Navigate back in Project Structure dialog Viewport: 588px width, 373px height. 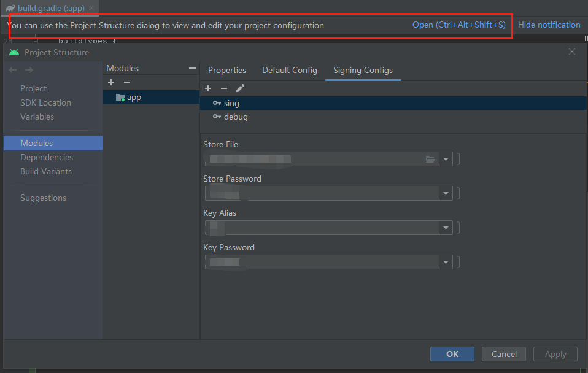[12, 69]
